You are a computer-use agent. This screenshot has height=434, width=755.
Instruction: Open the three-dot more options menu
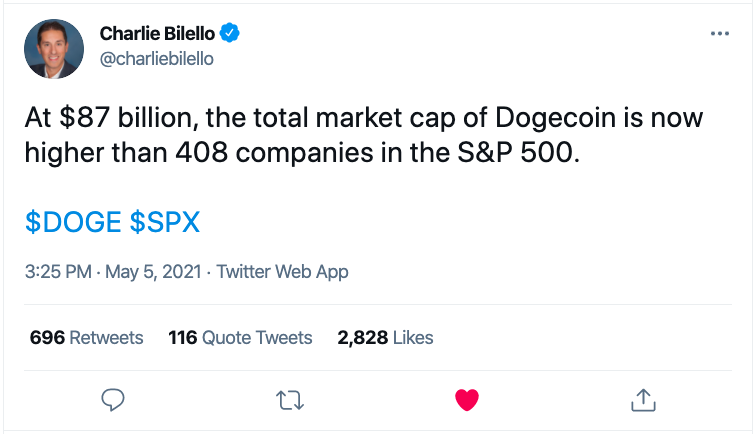point(719,34)
